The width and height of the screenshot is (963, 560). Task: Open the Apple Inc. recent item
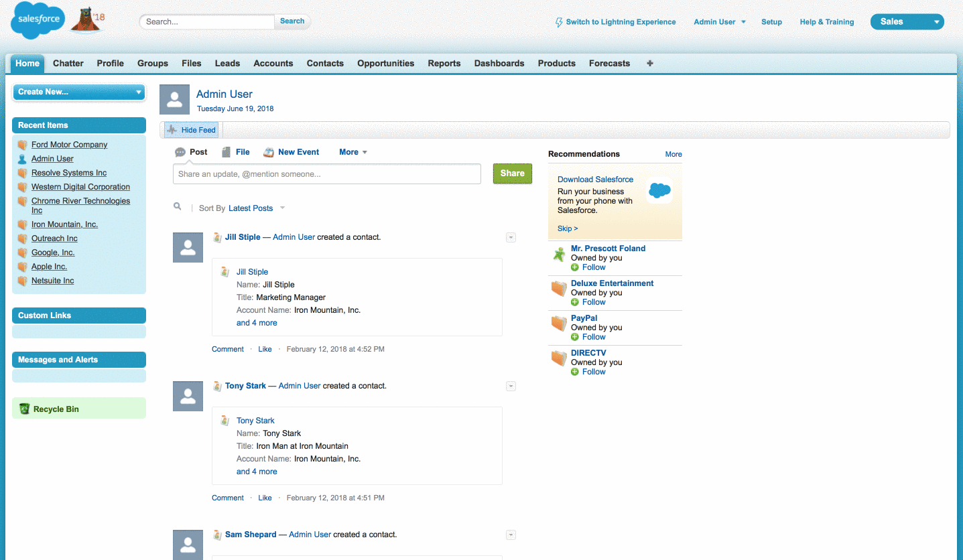(x=50, y=267)
